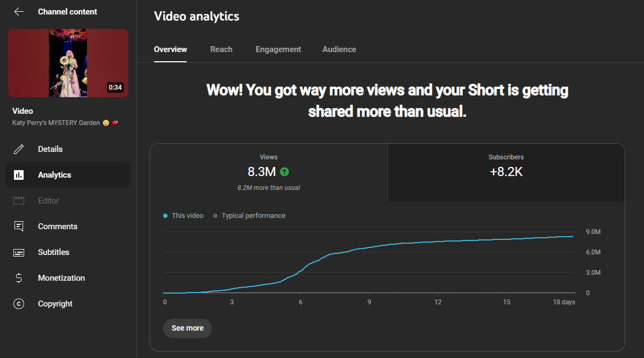
Task: Go to the Overview tab
Action: pyautogui.click(x=170, y=49)
